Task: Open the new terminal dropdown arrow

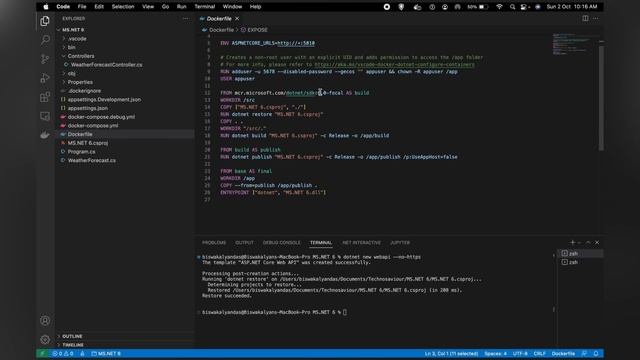Action: tap(580, 242)
